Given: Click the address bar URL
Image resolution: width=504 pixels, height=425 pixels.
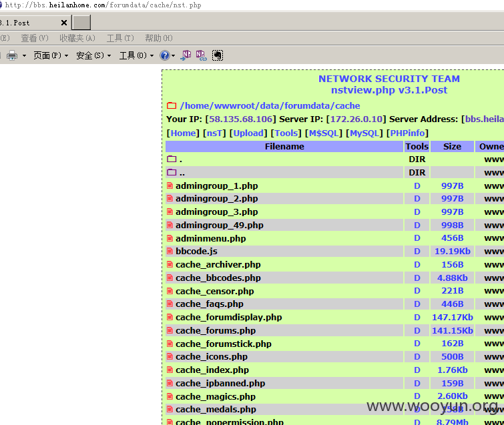Looking at the screenshot, I should [103, 5].
